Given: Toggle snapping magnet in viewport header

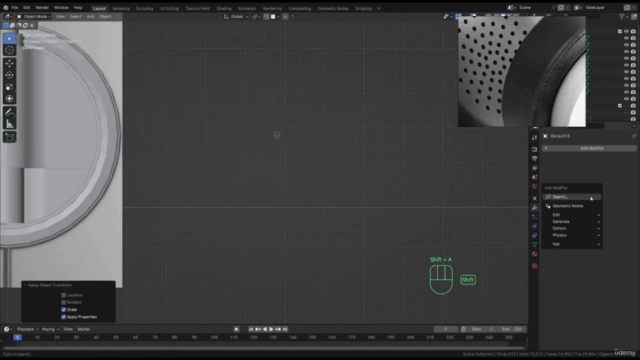Looking at the screenshot, I should [x=266, y=17].
